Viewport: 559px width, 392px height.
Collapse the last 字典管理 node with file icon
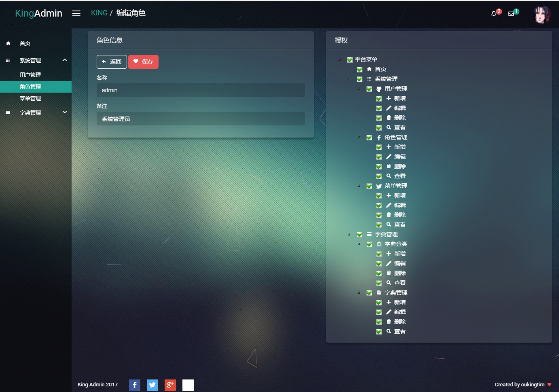pyautogui.click(x=359, y=293)
